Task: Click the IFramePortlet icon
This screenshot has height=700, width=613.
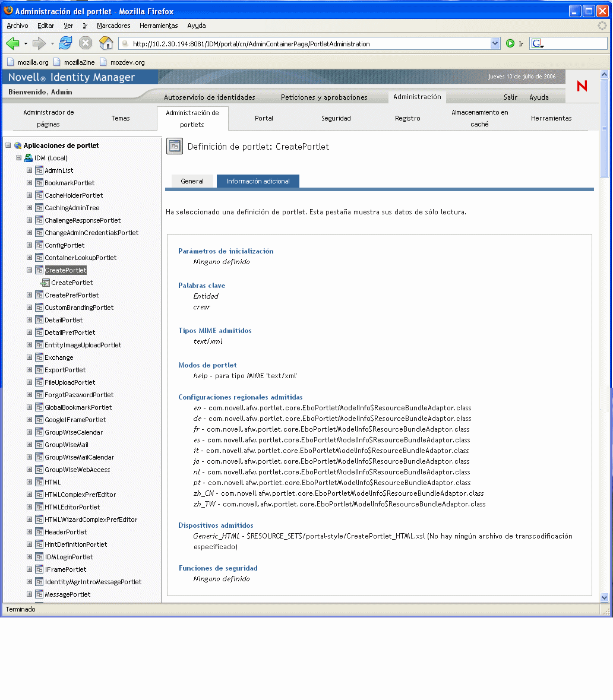Action: click(39, 569)
